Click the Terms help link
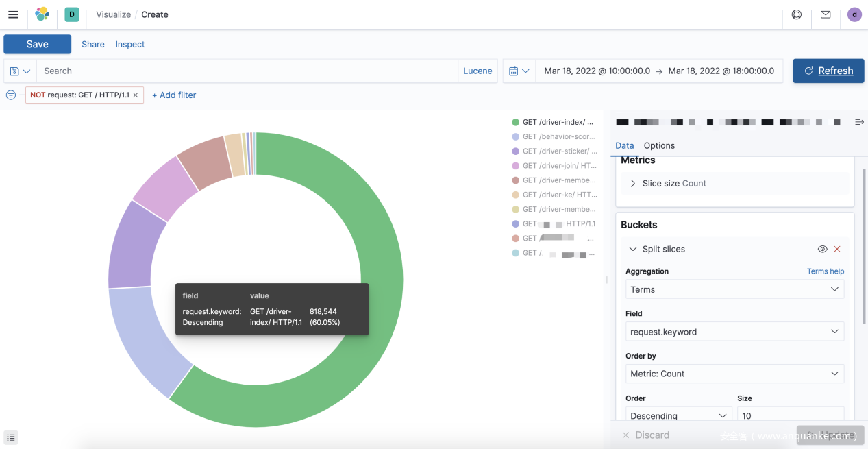 tap(825, 271)
